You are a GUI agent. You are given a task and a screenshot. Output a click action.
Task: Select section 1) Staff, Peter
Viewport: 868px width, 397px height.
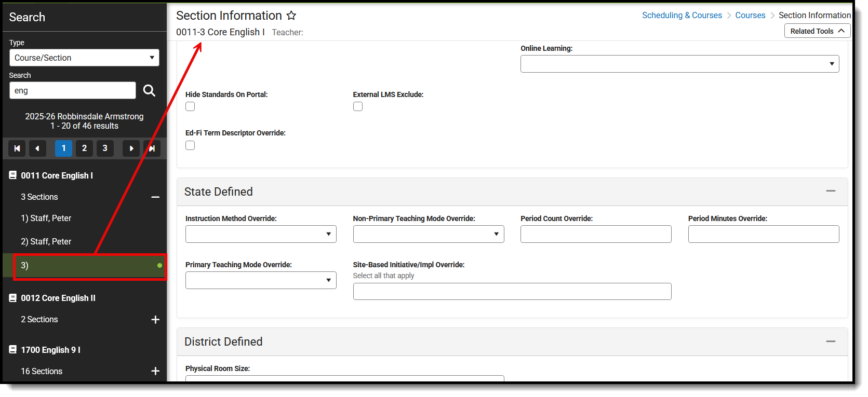(46, 218)
